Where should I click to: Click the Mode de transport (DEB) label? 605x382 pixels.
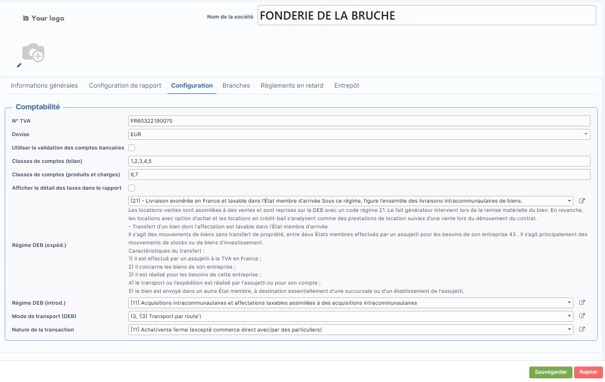tap(44, 316)
